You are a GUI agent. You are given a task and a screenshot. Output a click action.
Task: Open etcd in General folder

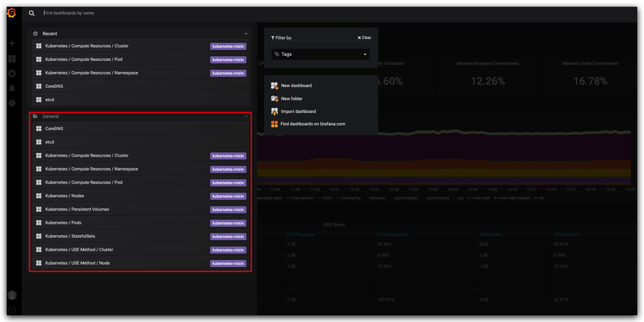click(141, 142)
